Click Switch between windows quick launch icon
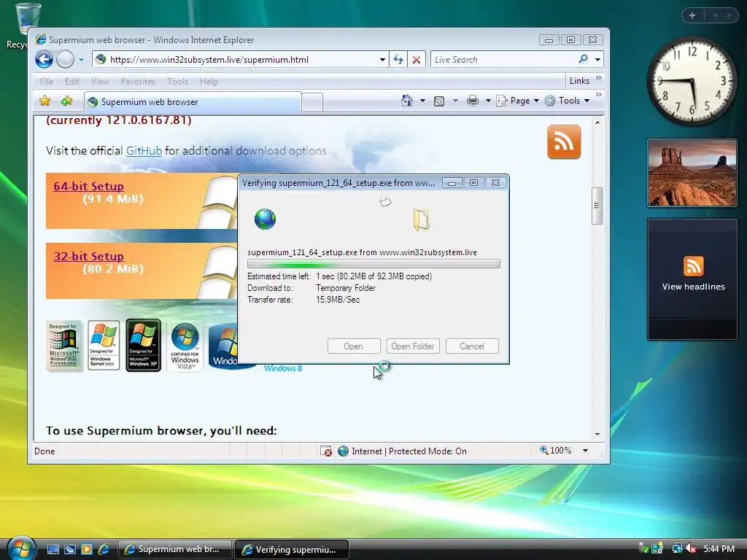 click(x=69, y=549)
